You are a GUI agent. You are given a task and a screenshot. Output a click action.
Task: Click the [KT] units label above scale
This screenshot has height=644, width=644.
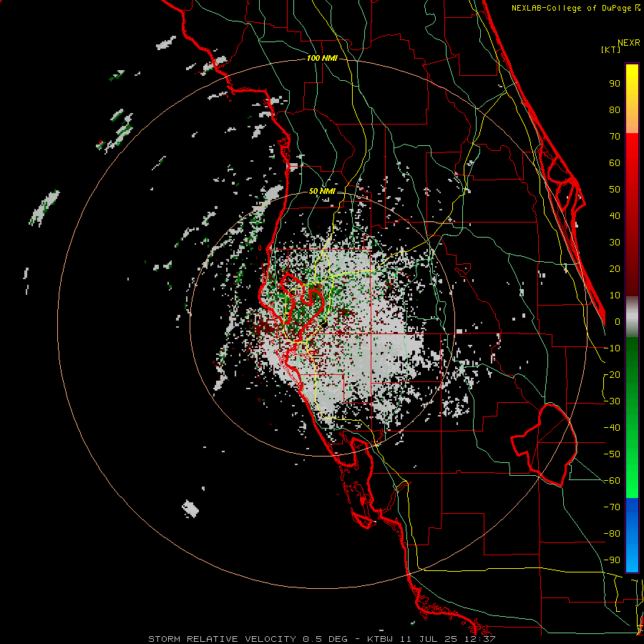(x=611, y=49)
